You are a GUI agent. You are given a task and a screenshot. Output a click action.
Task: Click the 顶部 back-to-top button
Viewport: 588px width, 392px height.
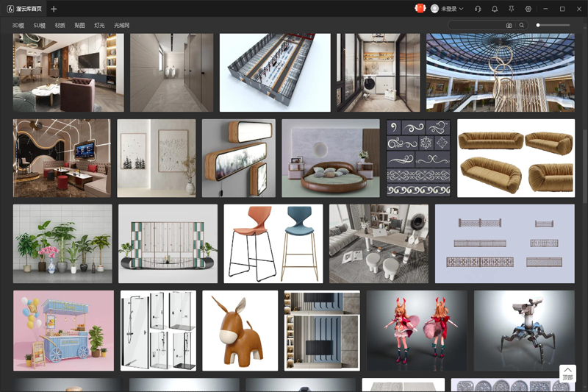(x=567, y=374)
